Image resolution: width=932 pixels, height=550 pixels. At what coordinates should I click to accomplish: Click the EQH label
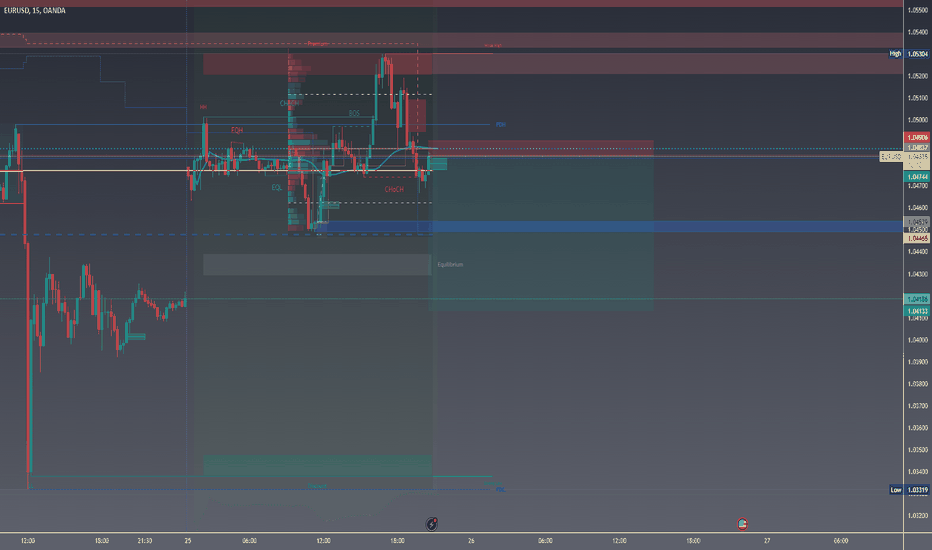(237, 130)
